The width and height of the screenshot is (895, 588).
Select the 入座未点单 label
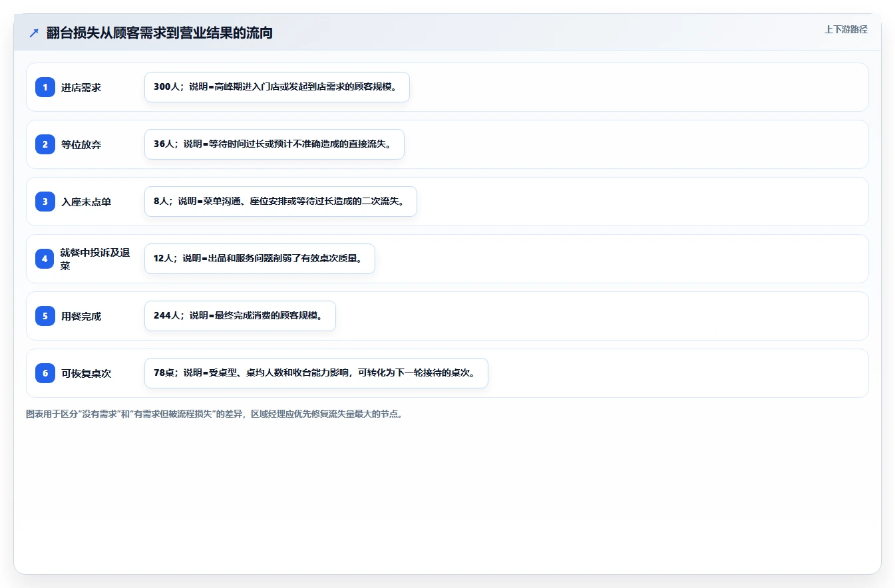click(x=86, y=202)
